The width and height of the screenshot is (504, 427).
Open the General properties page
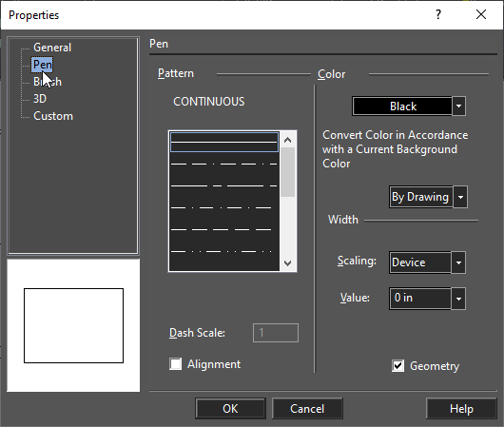52,48
